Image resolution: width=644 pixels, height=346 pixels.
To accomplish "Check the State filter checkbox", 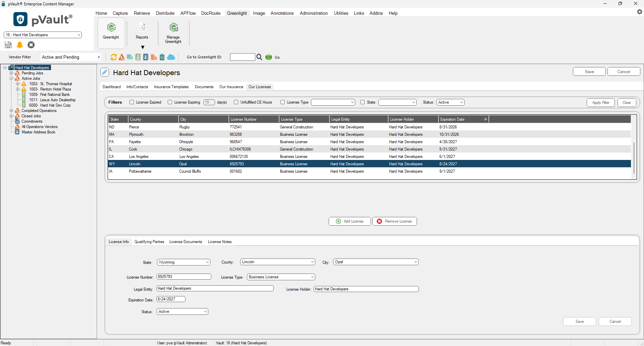I will click(363, 102).
